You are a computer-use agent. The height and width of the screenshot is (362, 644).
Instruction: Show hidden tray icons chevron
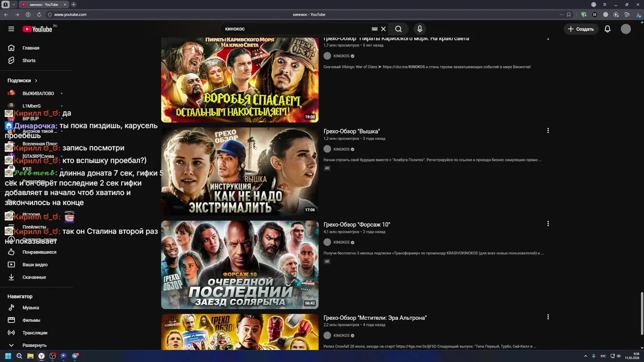click(x=585, y=356)
